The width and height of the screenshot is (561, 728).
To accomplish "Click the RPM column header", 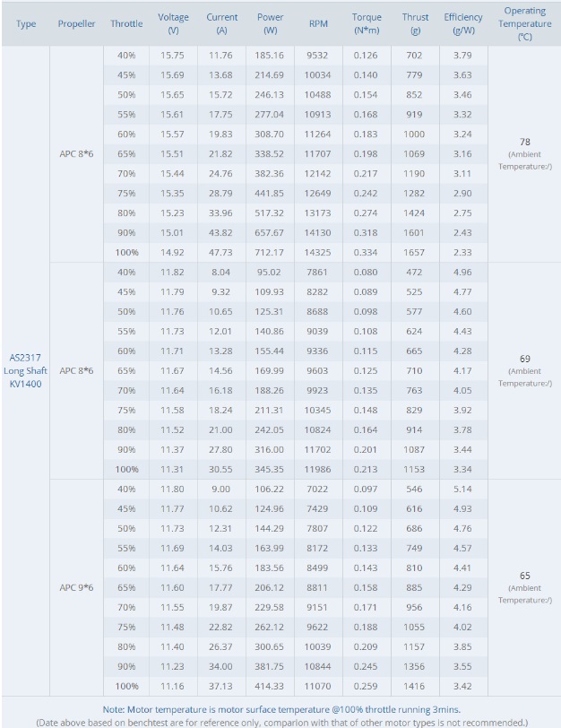I will (318, 23).
